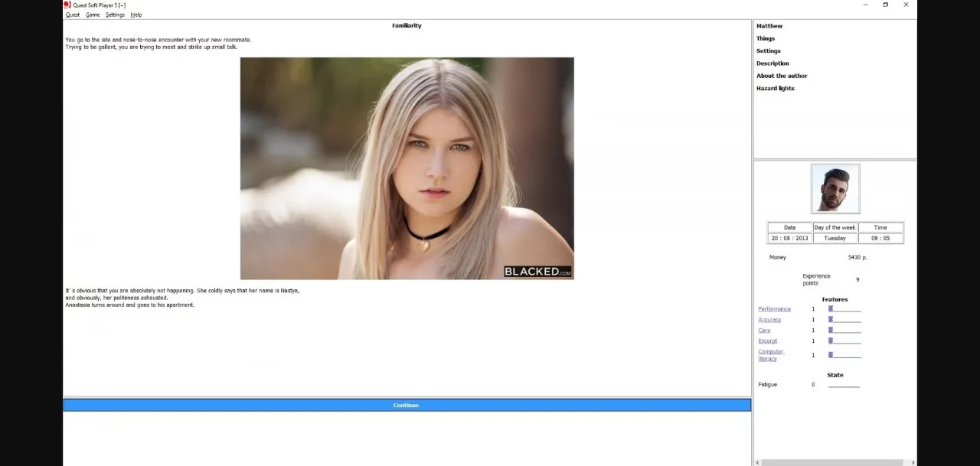The height and width of the screenshot is (466, 980).
Task: Open the Settings menu in menu bar
Action: 115,15
